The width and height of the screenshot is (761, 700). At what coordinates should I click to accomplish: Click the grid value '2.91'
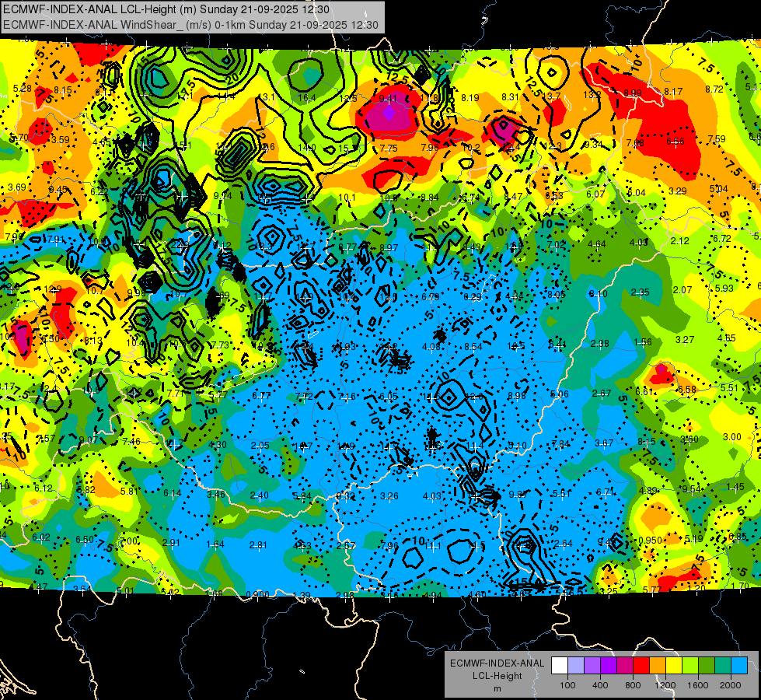tap(171, 543)
